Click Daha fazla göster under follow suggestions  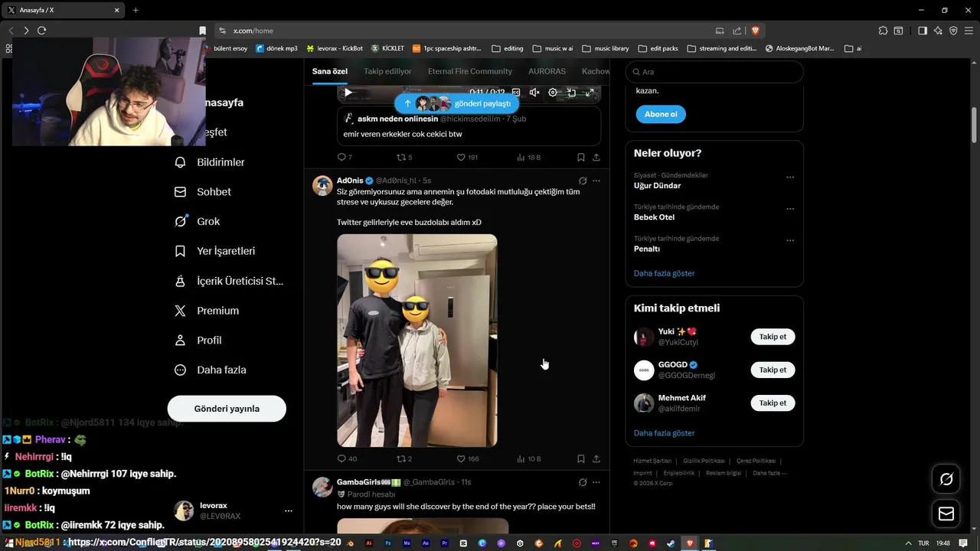pyautogui.click(x=664, y=433)
